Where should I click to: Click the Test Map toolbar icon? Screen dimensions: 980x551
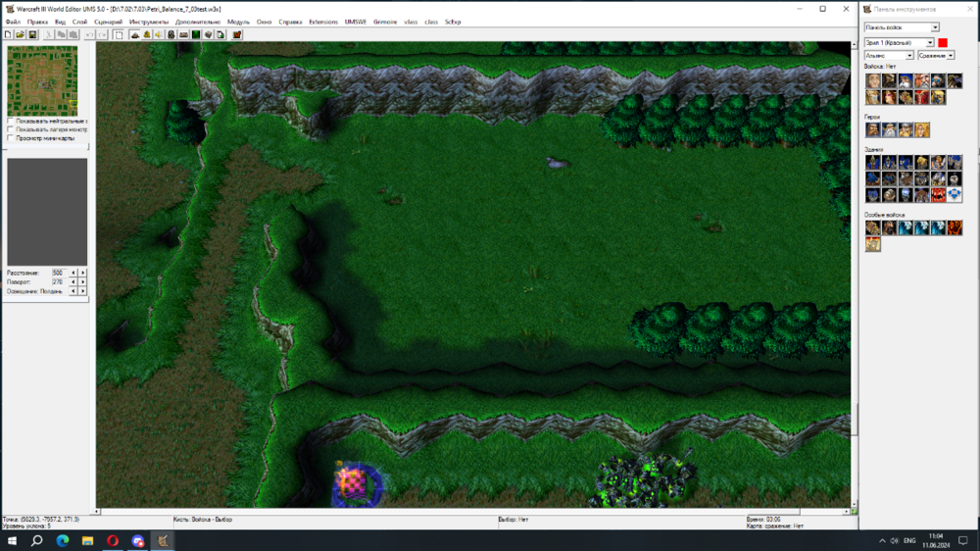click(237, 34)
